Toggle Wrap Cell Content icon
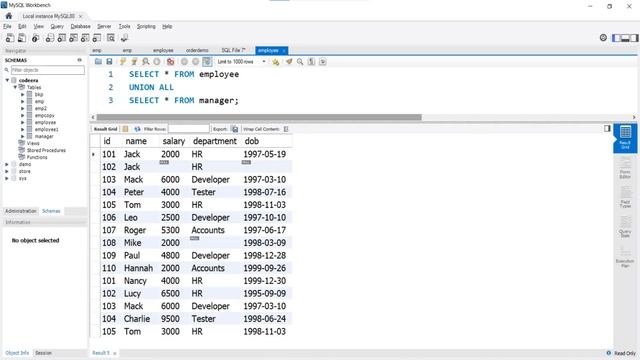The height and width of the screenshot is (360, 640). point(286,129)
